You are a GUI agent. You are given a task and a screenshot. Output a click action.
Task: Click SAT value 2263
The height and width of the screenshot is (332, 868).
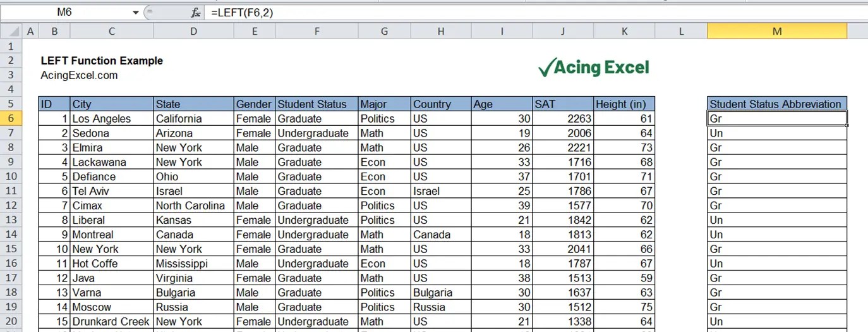point(563,119)
